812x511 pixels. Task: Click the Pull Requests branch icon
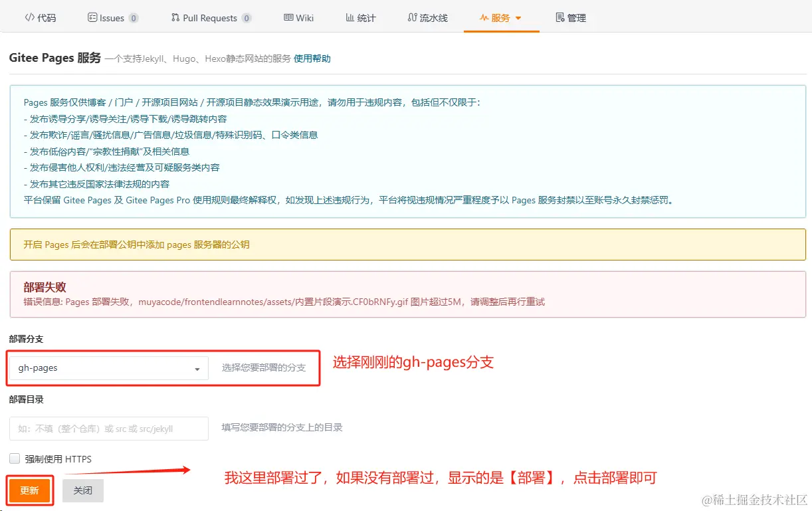click(x=175, y=18)
